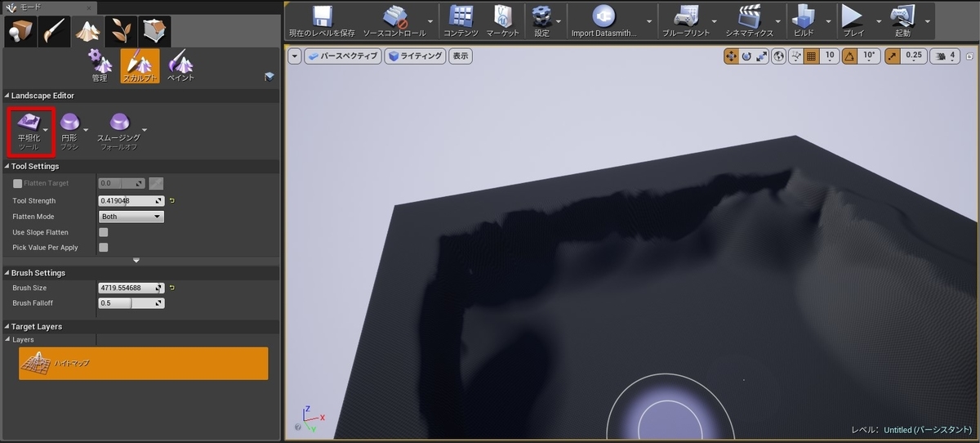
Task: Open the Flatten Mode Both dropdown
Action: pos(131,217)
